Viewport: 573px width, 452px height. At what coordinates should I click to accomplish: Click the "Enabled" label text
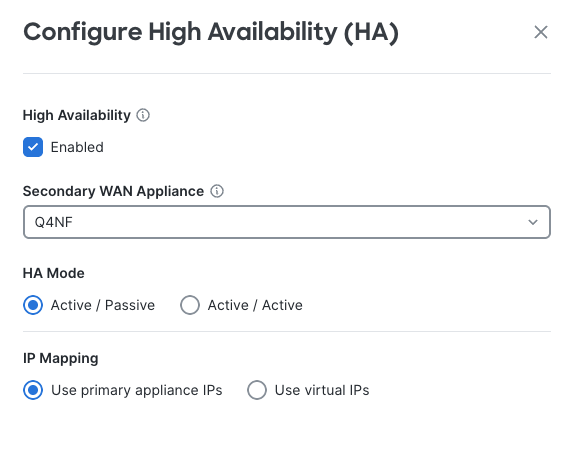coord(77,147)
